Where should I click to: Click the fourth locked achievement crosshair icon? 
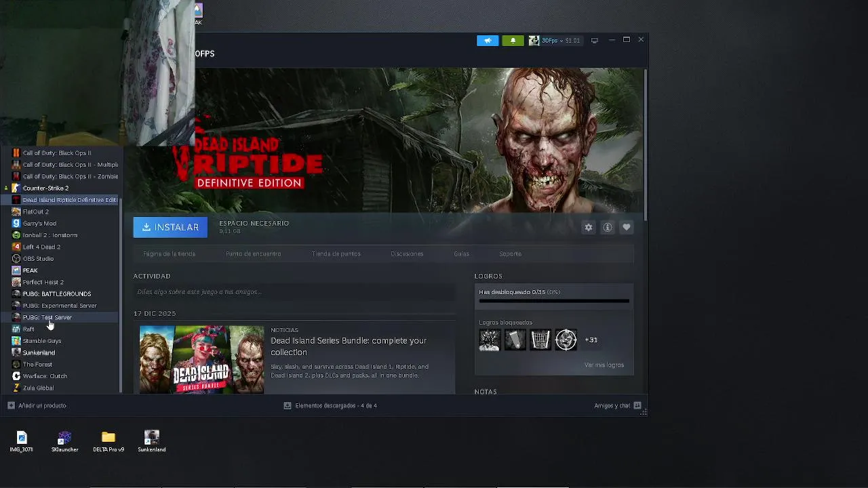(x=566, y=340)
